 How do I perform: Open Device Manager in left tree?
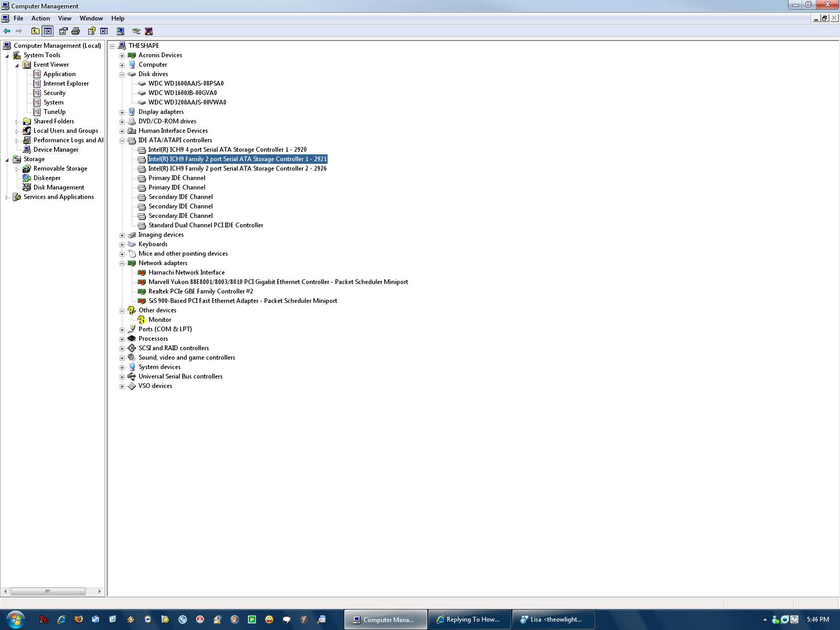pyautogui.click(x=56, y=150)
